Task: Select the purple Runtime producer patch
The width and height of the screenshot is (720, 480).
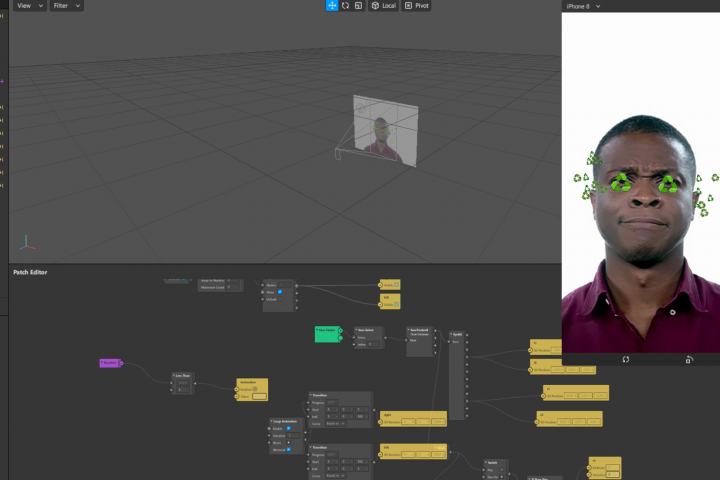Action: click(x=109, y=363)
